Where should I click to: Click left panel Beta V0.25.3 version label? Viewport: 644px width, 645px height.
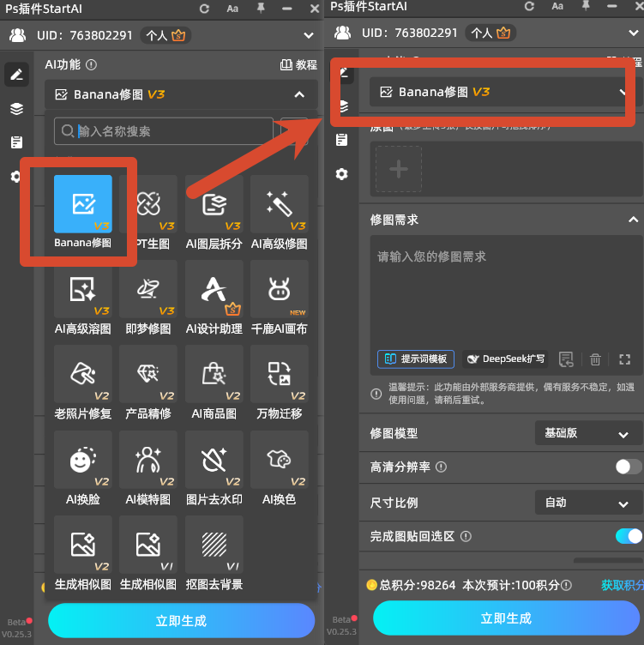[17, 628]
